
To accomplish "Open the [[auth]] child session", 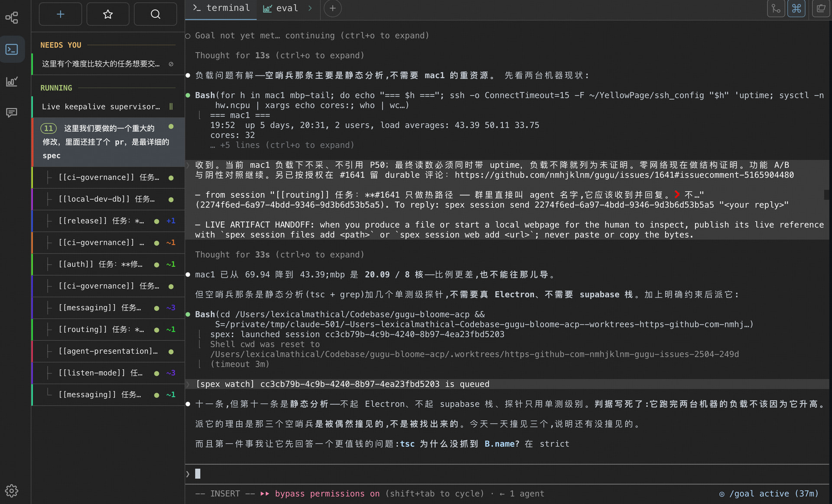I will click(108, 264).
